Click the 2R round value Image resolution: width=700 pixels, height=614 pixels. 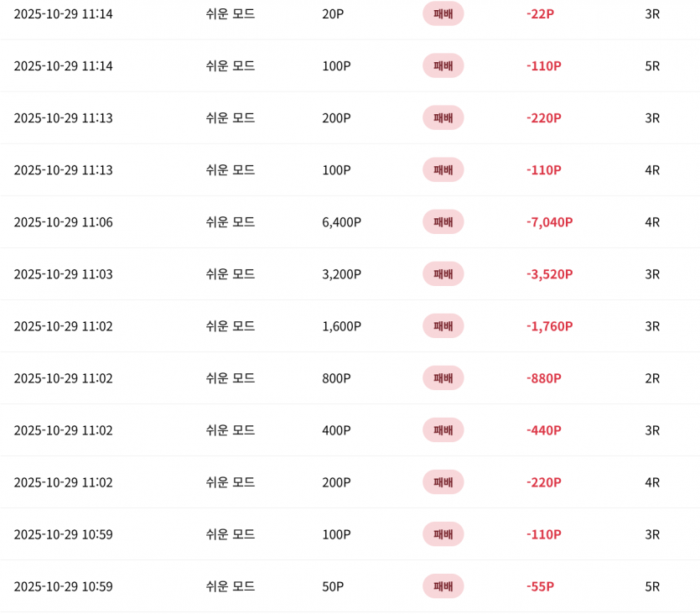point(652,378)
